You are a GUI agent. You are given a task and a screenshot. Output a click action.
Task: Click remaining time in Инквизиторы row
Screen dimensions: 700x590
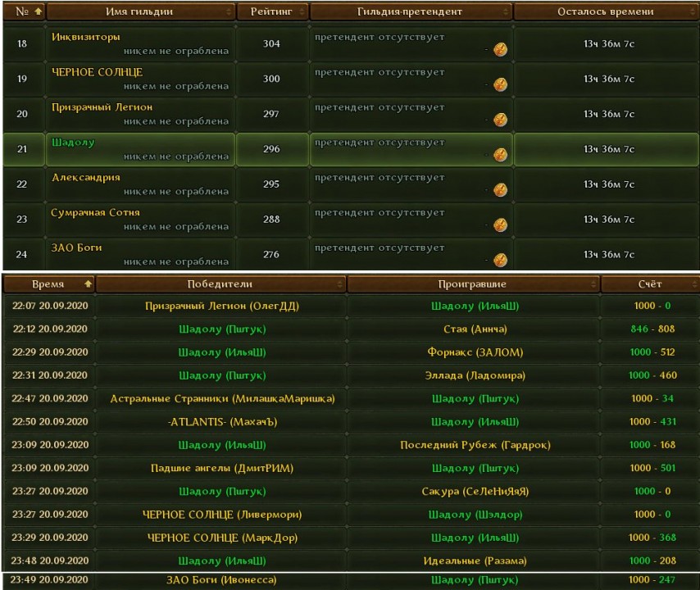pos(609,43)
